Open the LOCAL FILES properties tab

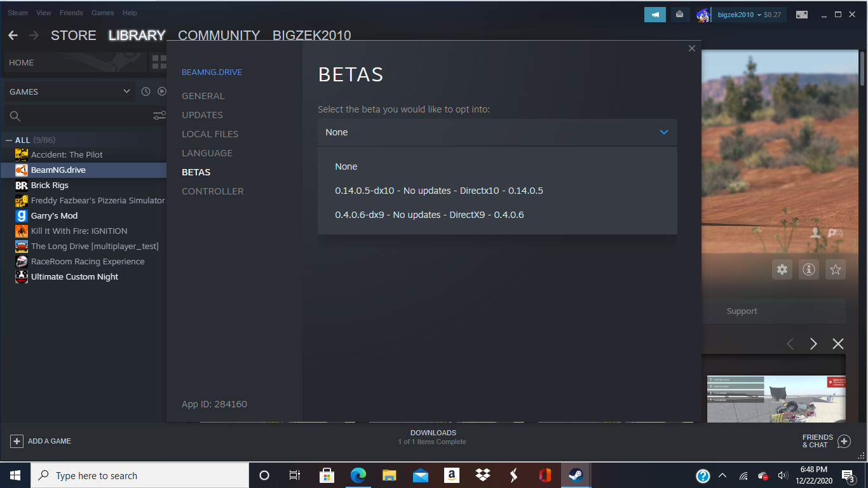click(210, 134)
